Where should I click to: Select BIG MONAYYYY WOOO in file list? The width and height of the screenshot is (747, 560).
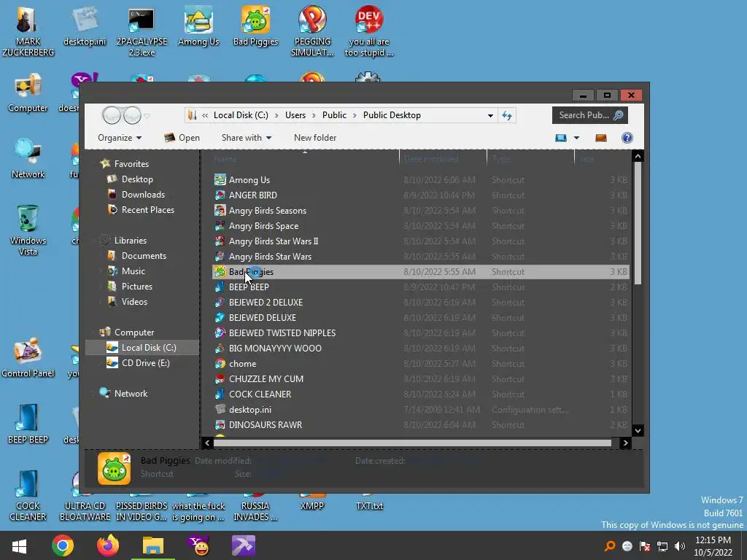tap(421, 348)
